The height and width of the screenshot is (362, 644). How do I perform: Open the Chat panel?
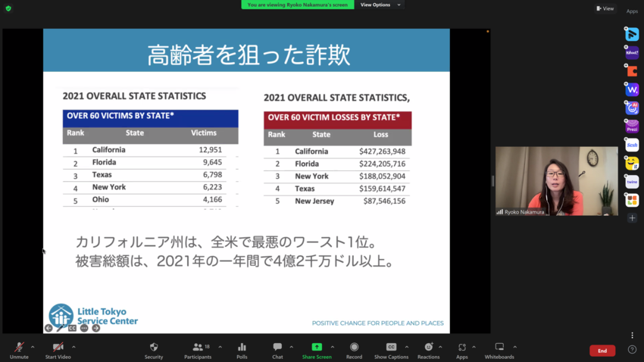(277, 351)
